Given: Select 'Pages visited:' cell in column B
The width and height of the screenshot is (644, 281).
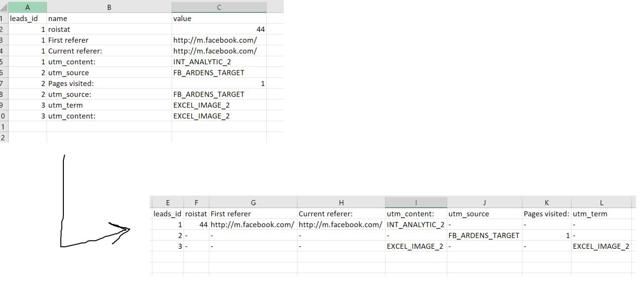Looking at the screenshot, I should click(x=109, y=83).
